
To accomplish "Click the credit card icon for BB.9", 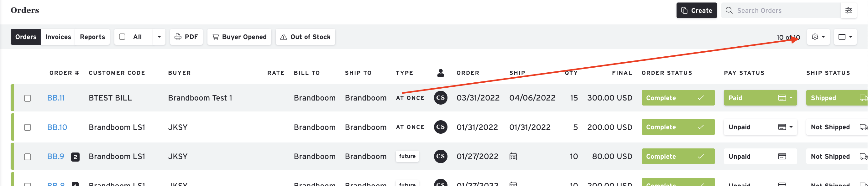I will pyautogui.click(x=782, y=156).
